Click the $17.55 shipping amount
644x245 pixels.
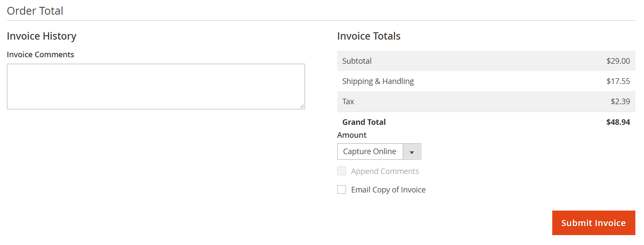618,81
